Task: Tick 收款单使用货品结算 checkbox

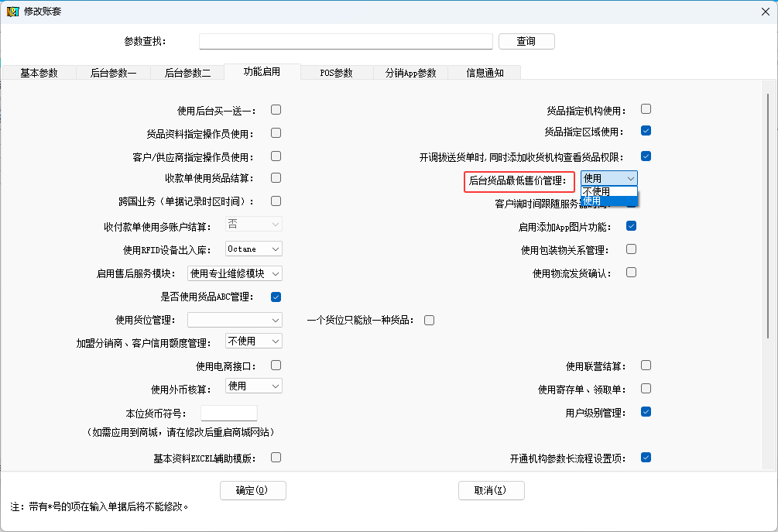Action: click(x=276, y=177)
